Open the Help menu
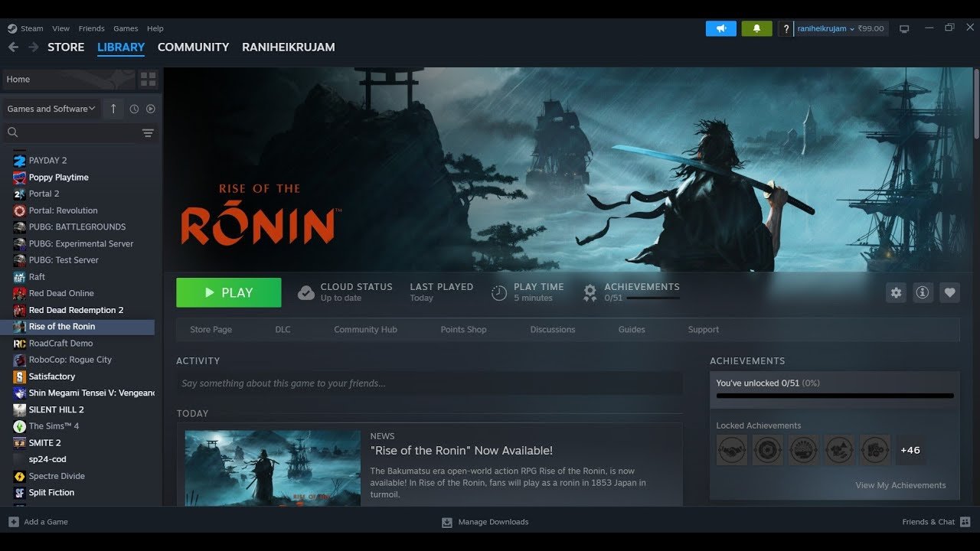980x551 pixels. [155, 28]
